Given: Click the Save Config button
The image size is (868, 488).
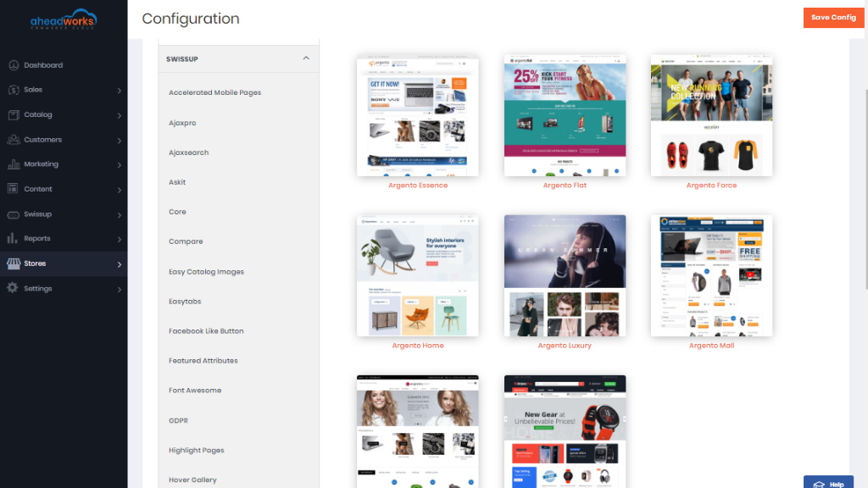Looking at the screenshot, I should pyautogui.click(x=834, y=18).
